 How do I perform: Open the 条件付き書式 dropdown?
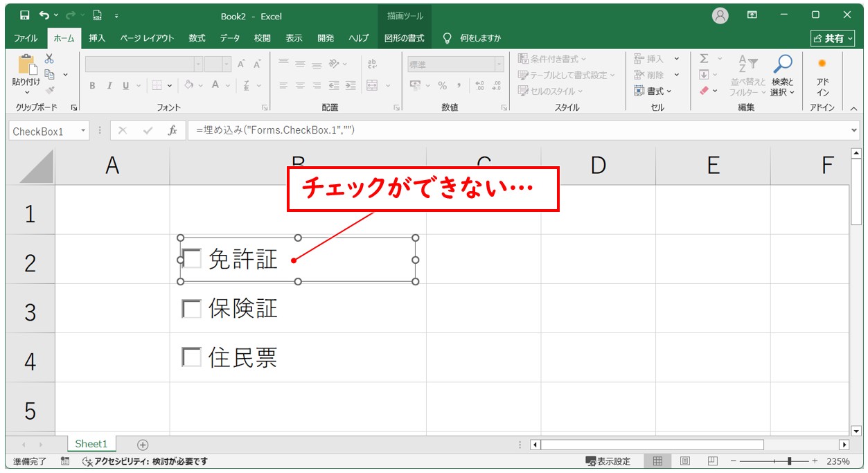click(552, 59)
